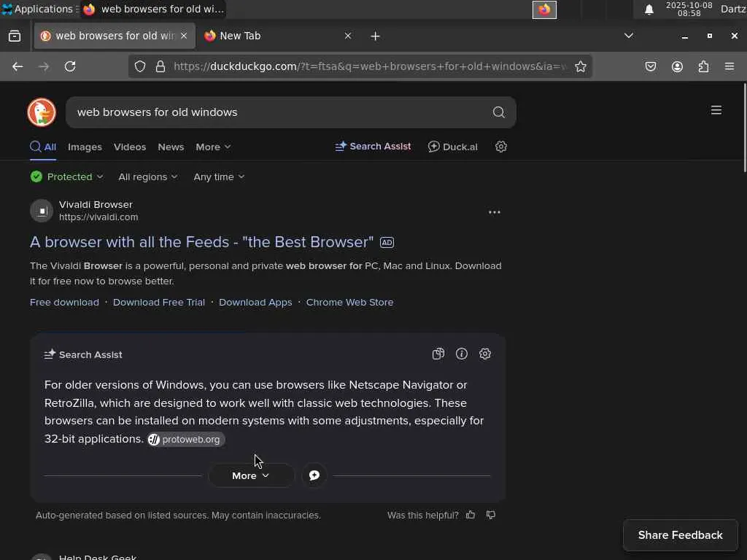Open the tracking protection shield icon
The width and height of the screenshot is (747, 560).
pyautogui.click(x=139, y=66)
